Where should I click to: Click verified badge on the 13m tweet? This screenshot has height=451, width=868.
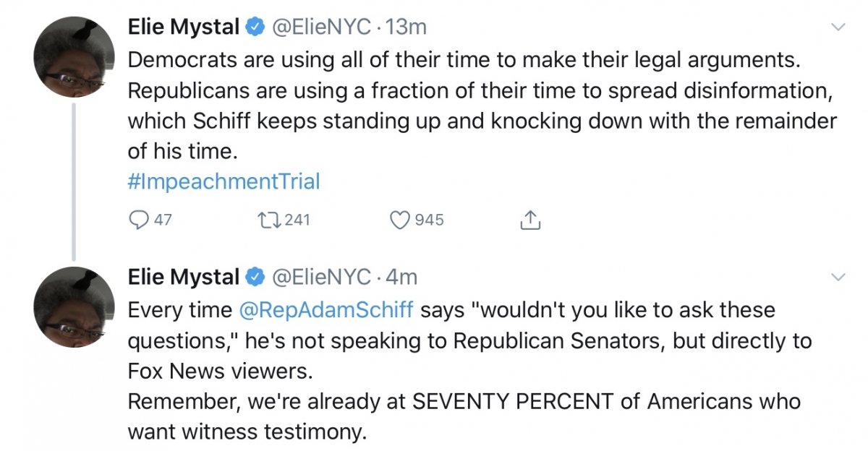(x=253, y=27)
